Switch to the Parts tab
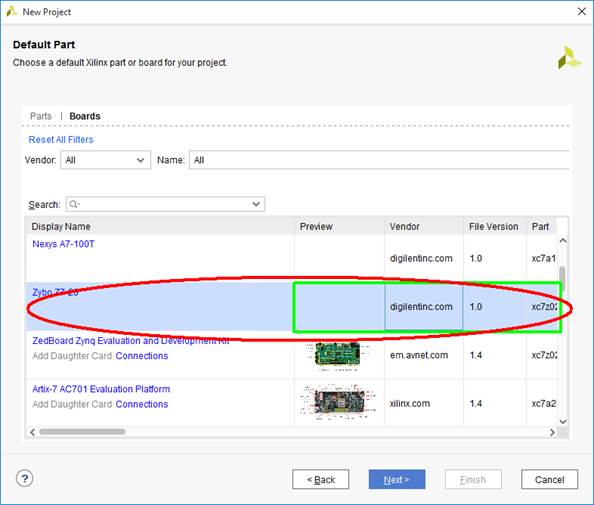 tap(41, 116)
